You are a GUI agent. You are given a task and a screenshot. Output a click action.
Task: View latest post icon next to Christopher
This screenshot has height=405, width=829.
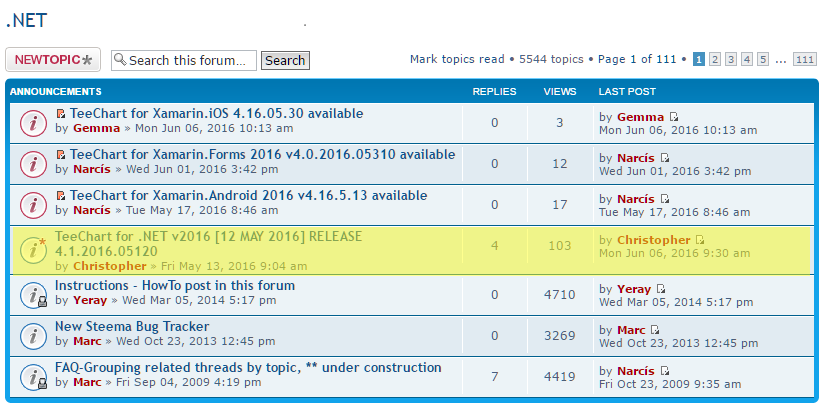[700, 240]
